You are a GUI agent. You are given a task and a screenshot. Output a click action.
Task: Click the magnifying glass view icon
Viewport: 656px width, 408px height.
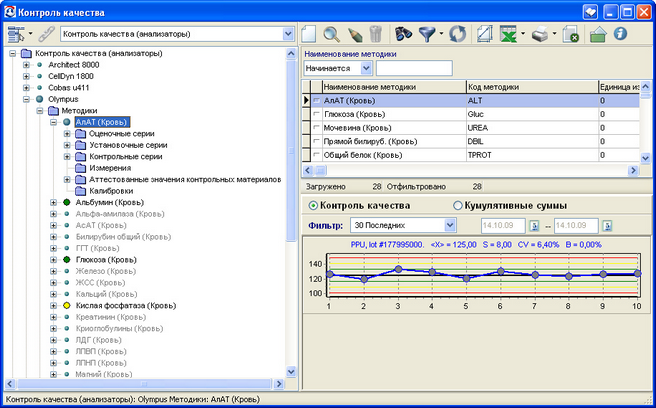point(333,33)
